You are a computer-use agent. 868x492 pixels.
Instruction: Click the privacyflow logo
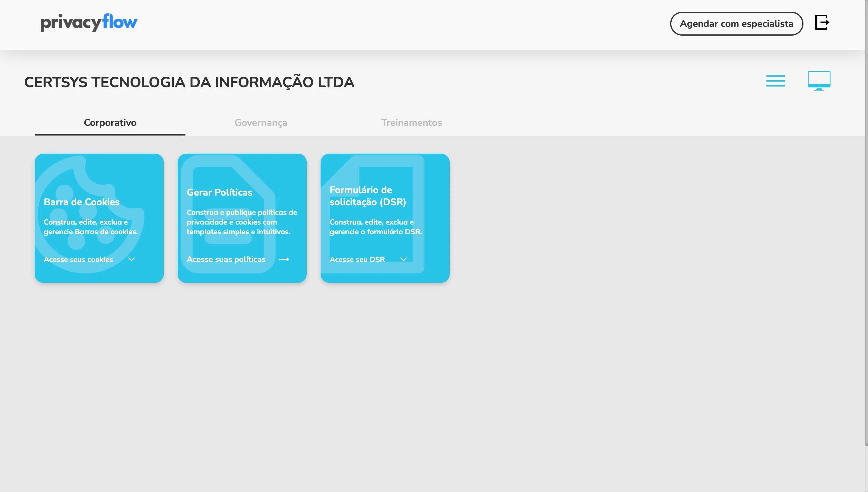(89, 23)
